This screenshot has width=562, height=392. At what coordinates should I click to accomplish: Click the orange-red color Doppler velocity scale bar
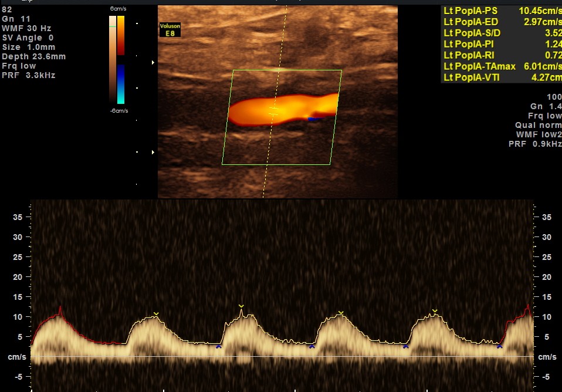(x=121, y=35)
